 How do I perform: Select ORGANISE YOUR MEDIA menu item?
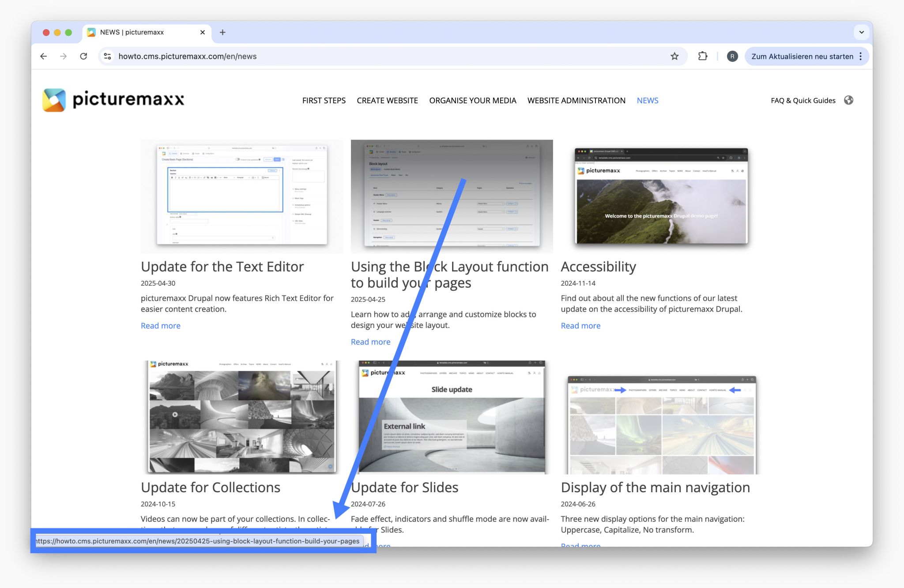(472, 100)
